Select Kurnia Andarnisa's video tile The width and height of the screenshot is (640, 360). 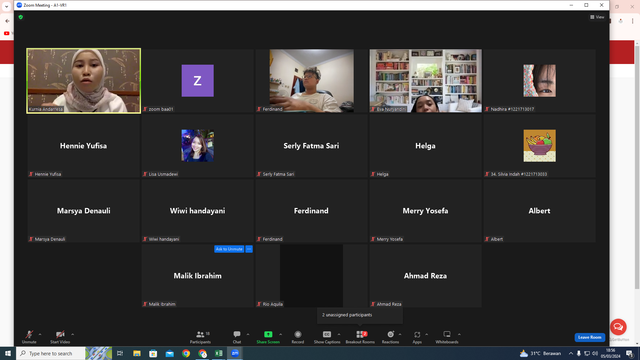point(84,81)
